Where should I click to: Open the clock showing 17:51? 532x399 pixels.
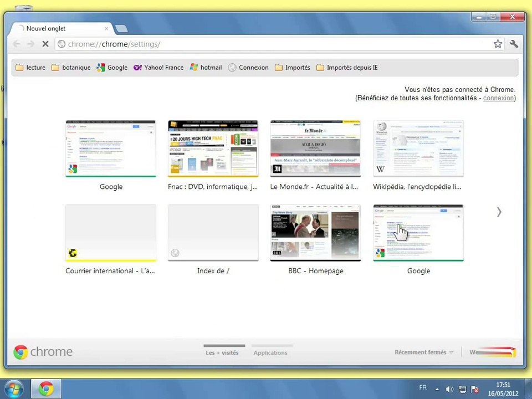point(503,389)
